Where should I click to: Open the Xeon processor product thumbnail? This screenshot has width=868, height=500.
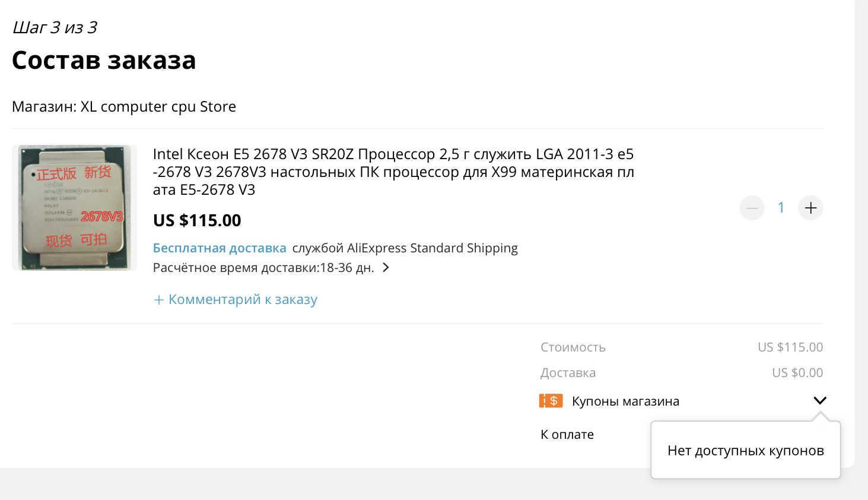click(x=74, y=208)
